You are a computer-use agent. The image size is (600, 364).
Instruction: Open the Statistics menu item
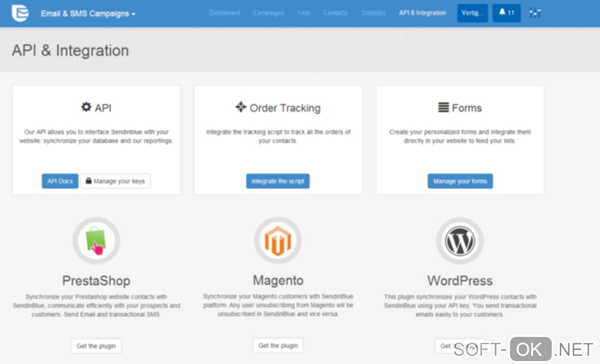374,13
